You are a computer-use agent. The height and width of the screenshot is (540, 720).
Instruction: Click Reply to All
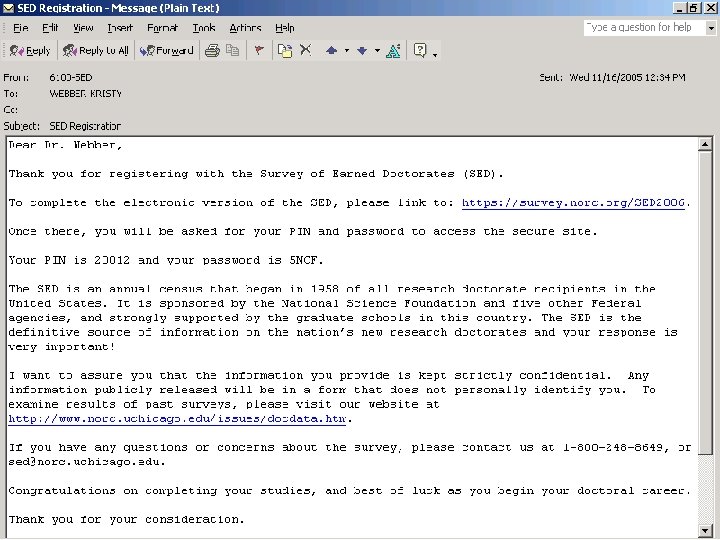[x=96, y=51]
